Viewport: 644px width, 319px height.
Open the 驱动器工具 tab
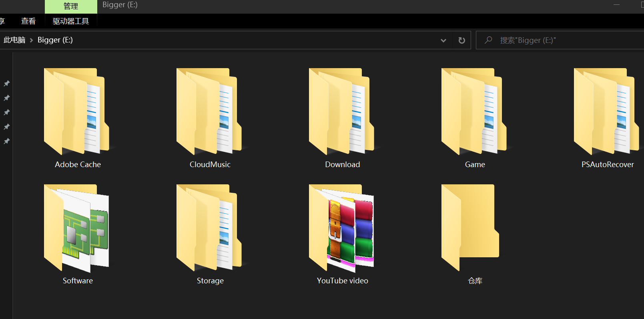tap(71, 21)
